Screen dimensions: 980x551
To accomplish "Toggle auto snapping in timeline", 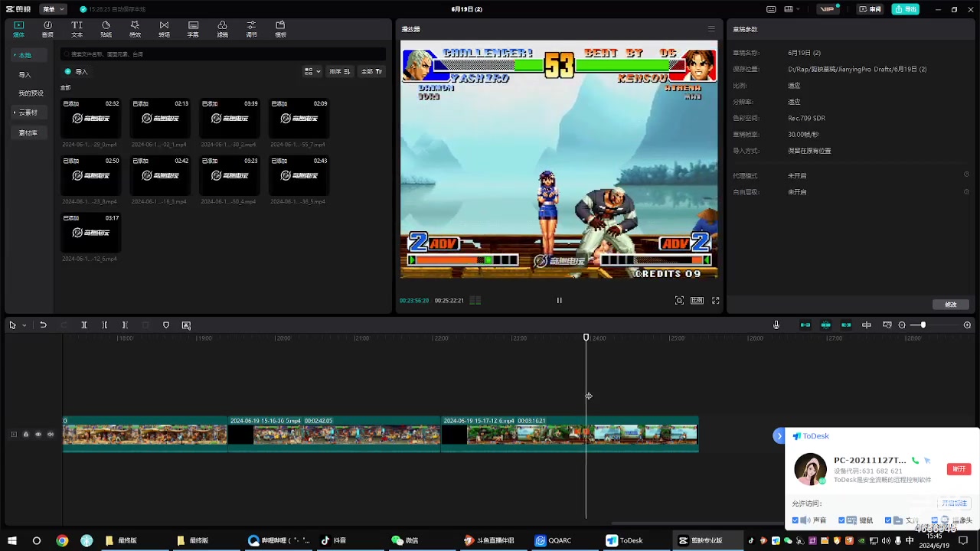I will click(x=826, y=325).
